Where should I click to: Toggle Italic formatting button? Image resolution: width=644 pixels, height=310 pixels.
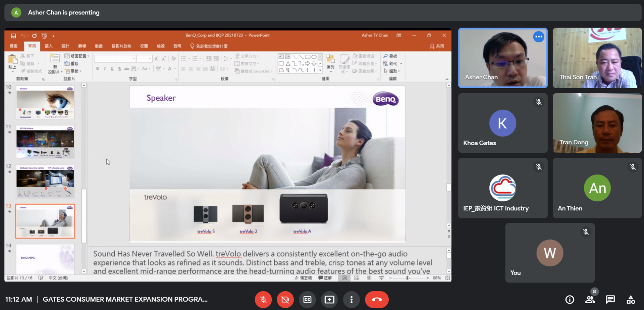105,69
